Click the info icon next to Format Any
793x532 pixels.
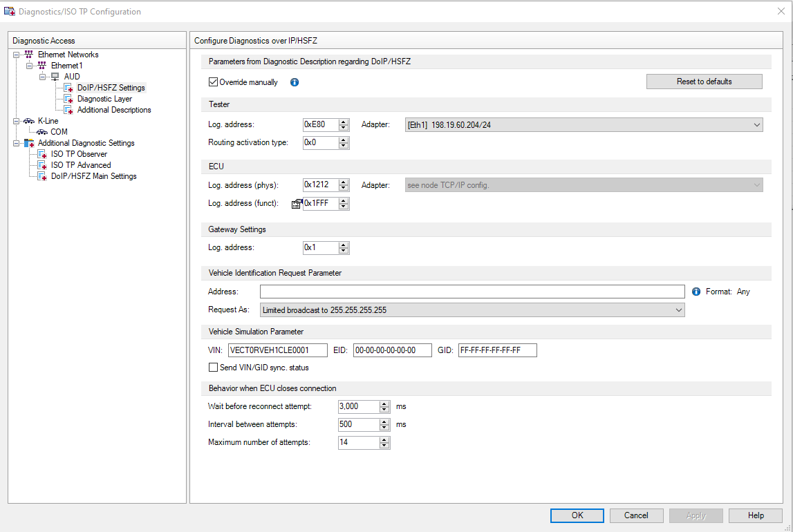click(x=696, y=291)
